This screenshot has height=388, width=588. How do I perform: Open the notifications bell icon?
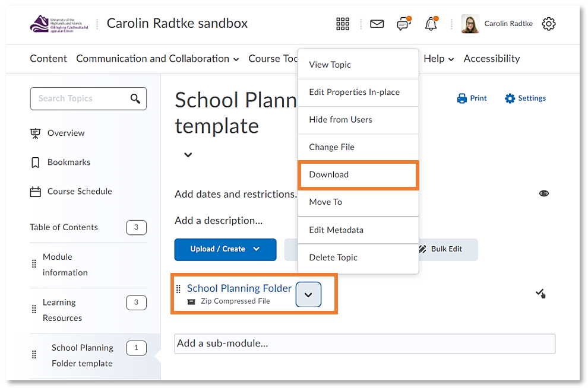point(431,24)
